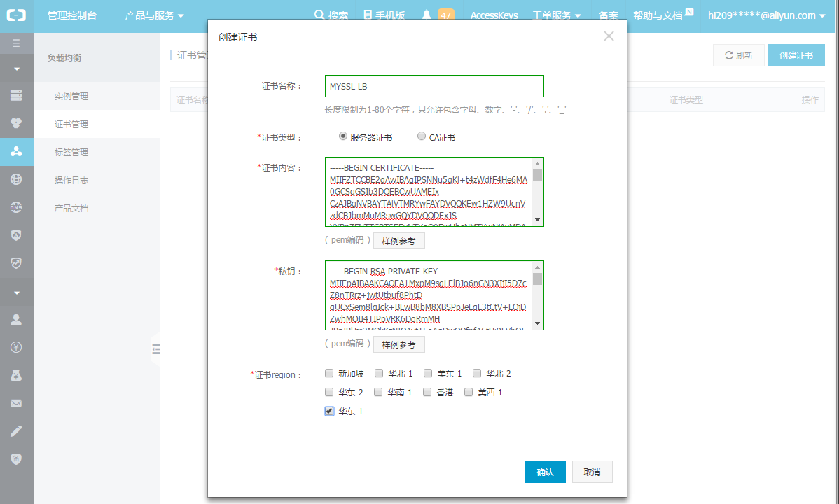Screen dimensions: 839x504
Task: Select the highlighted load balancer icon in sidebar
Action: pos(17,152)
